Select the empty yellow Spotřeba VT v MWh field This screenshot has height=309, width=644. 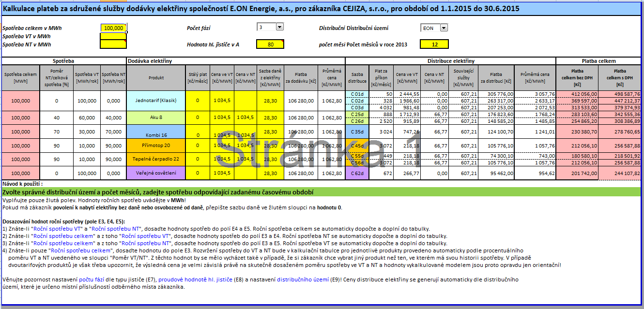click(x=113, y=36)
